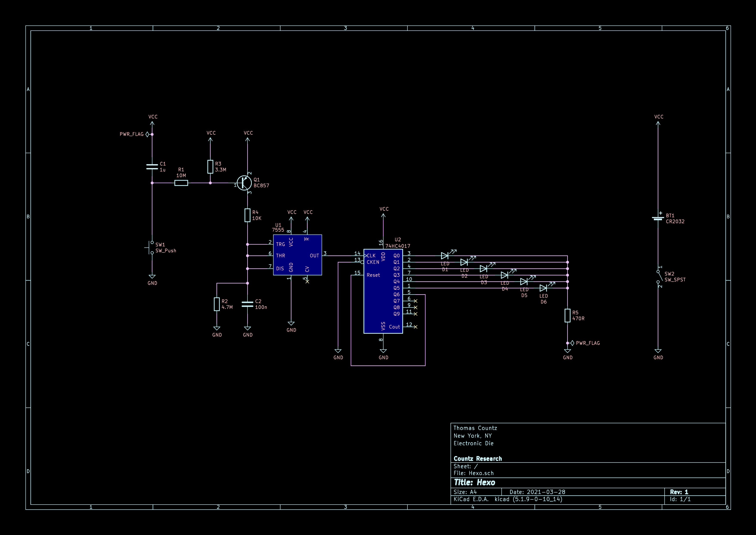Image resolution: width=756 pixels, height=535 pixels.
Task: Select the R5 470R resistor symbol
Action: pyautogui.click(x=568, y=316)
